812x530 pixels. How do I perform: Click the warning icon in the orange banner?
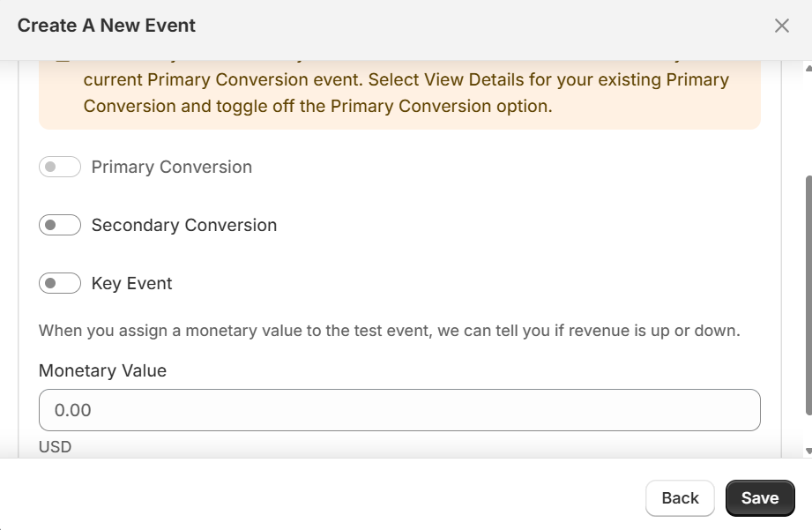(63, 61)
